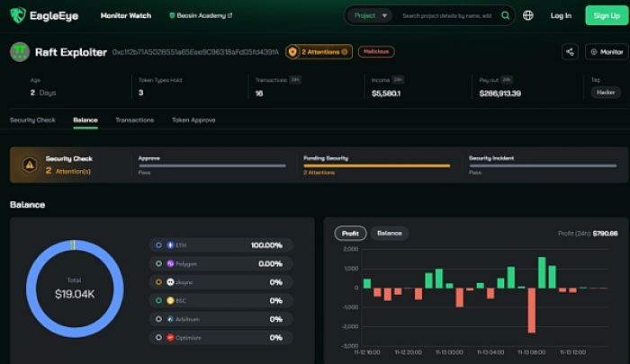The height and width of the screenshot is (364, 630).
Task: Toggle the Optimism chain radio circle
Action: [x=158, y=338]
